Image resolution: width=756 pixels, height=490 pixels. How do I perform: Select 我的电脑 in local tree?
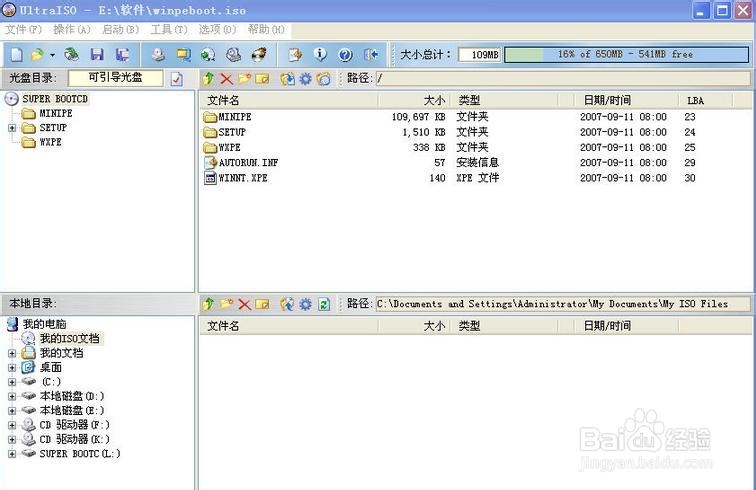click(44, 324)
